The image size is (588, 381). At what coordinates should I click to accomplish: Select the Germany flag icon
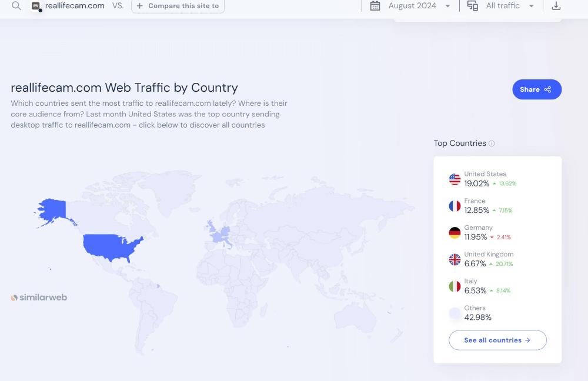455,233
